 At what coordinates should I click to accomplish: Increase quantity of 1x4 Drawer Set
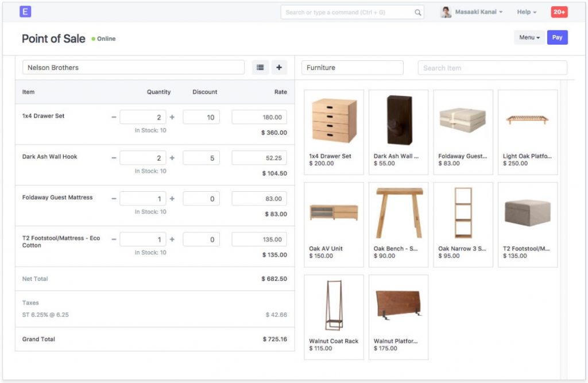click(172, 117)
